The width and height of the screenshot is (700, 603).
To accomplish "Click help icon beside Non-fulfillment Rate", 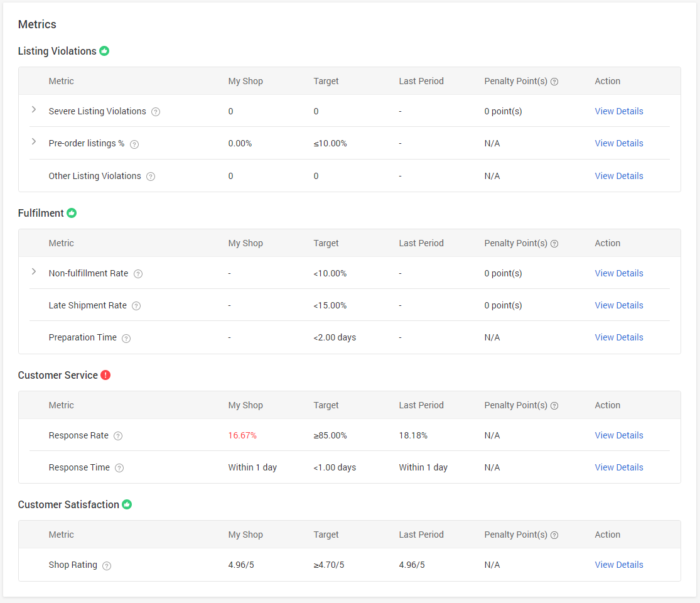I will coord(138,274).
